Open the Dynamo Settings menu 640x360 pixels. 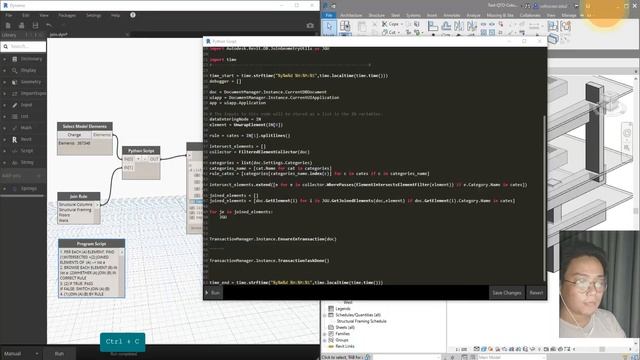click(93, 15)
